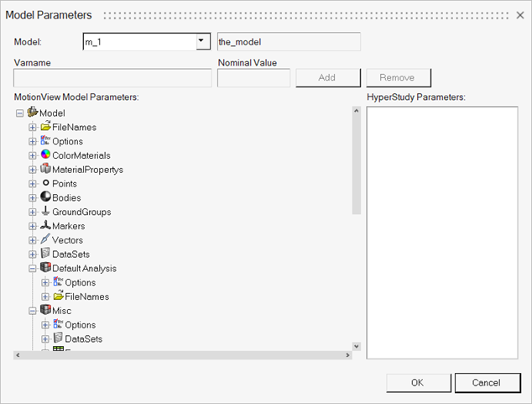Click the Default Analysis icon
Image resolution: width=532 pixels, height=404 pixels.
click(45, 268)
